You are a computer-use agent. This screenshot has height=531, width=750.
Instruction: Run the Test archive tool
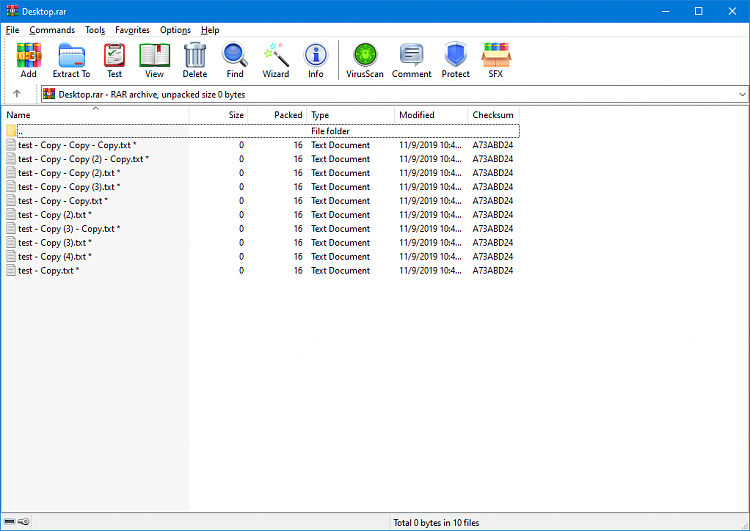(114, 60)
